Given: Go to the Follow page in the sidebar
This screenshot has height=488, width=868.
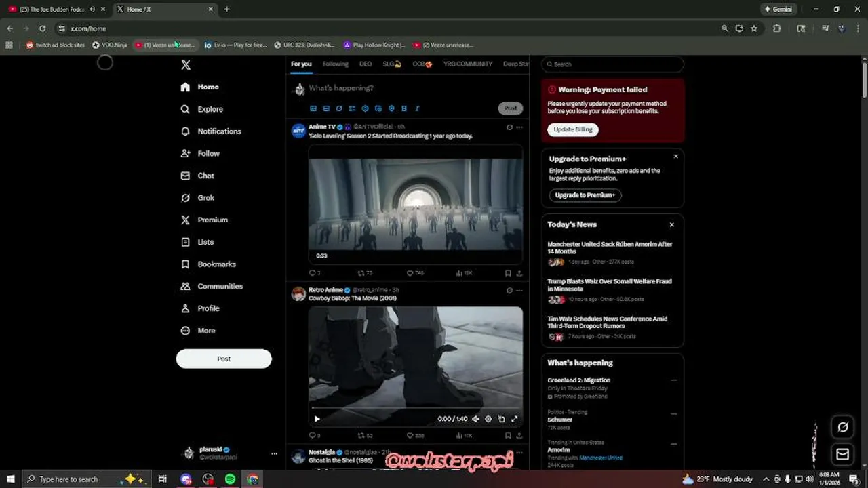Looking at the screenshot, I should (200, 154).
